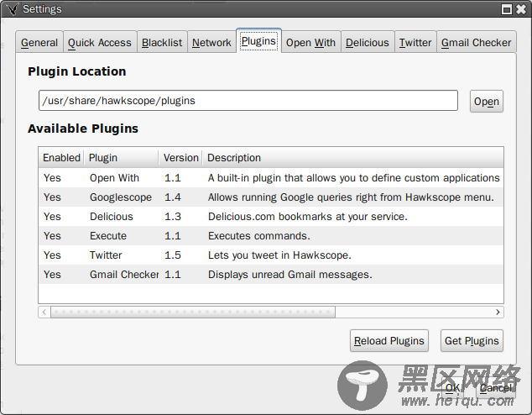The height and width of the screenshot is (415, 532).
Task: Select the Googlescope plugin row
Action: [271, 197]
